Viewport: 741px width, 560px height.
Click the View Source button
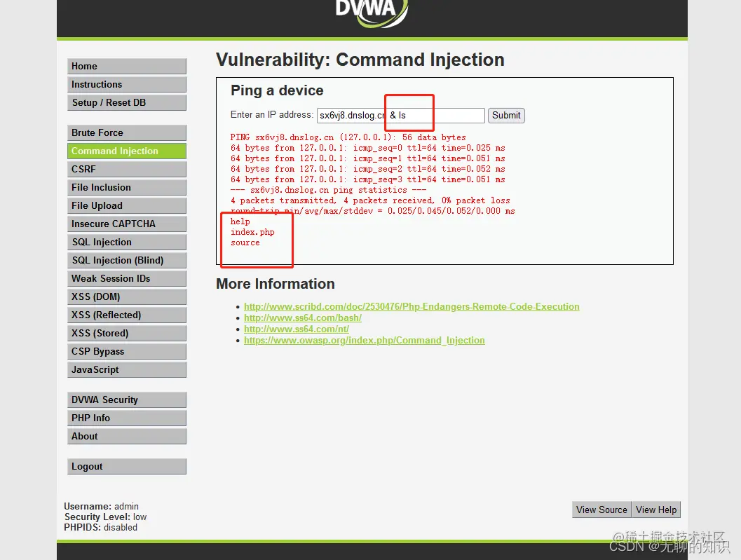pos(601,510)
